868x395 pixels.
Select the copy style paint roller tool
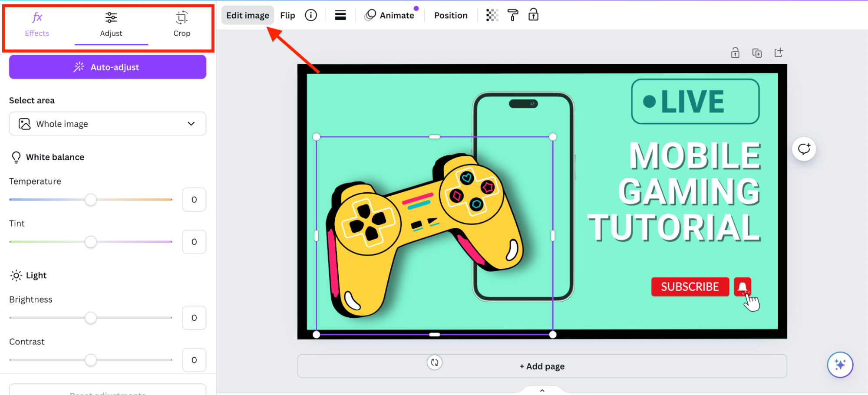point(513,15)
